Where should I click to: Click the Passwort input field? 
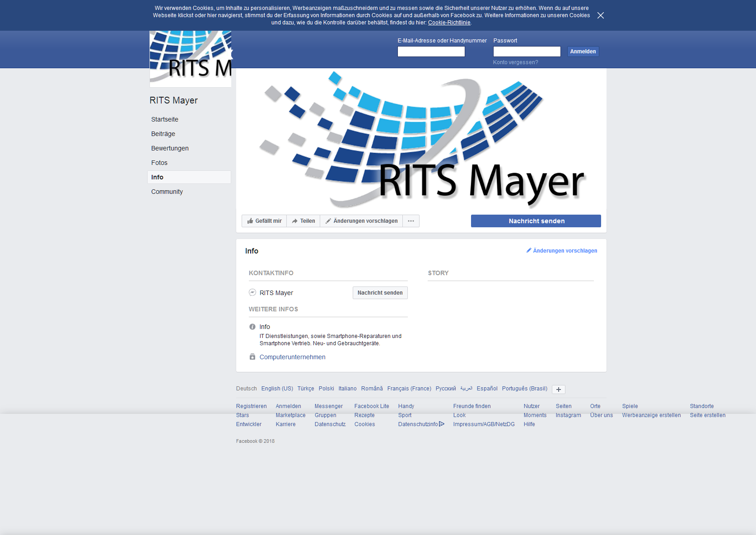tap(527, 52)
